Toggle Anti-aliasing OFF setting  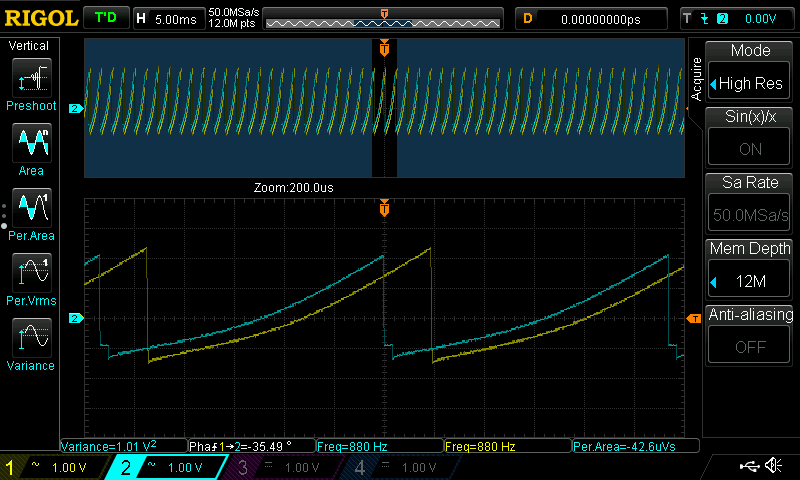point(749,346)
